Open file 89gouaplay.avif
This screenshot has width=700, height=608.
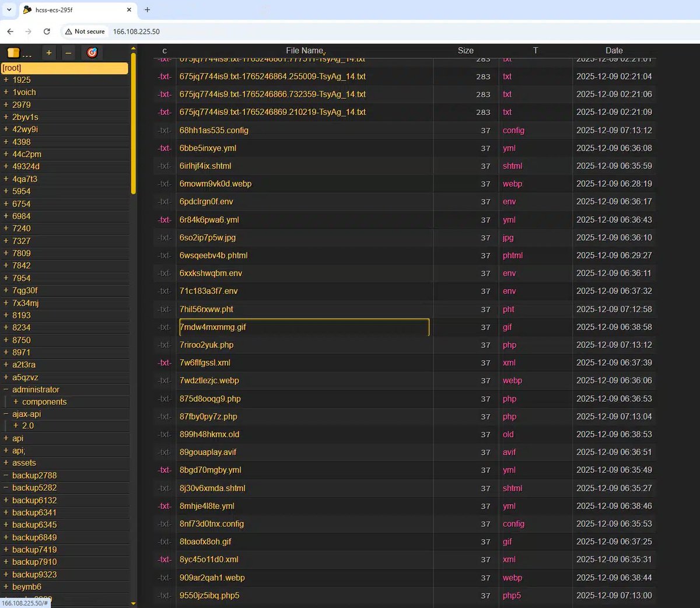(208, 452)
